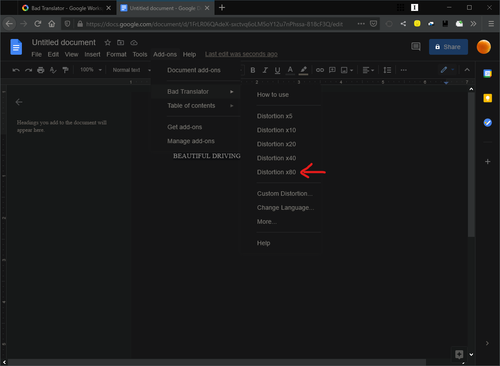Viewport: 500px width, 366px height.
Task: Open the Calendar side panel icon
Action: tap(487, 74)
